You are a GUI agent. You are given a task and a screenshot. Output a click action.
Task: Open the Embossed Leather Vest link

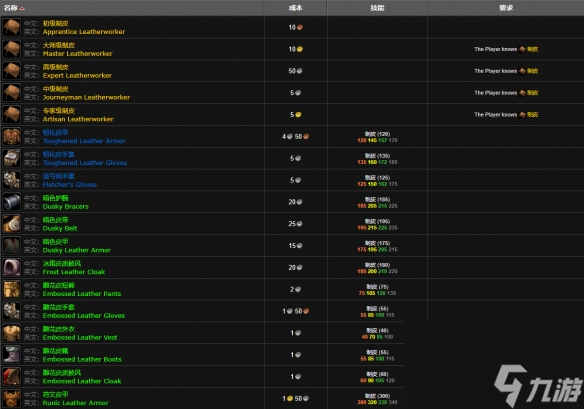(x=80, y=337)
